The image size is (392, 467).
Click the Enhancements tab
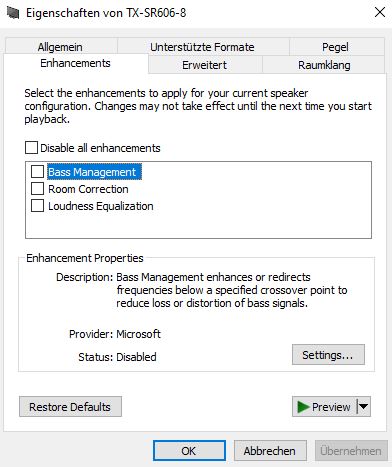pos(76,63)
